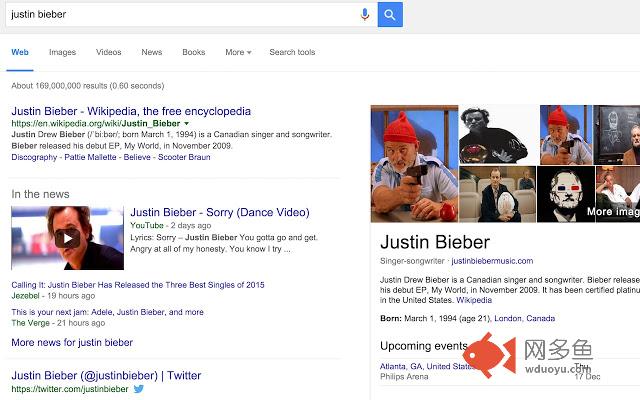This screenshot has height=400, width=640.
Task: Expand the green arrow next to Wikipedia URL
Action: coord(187,124)
